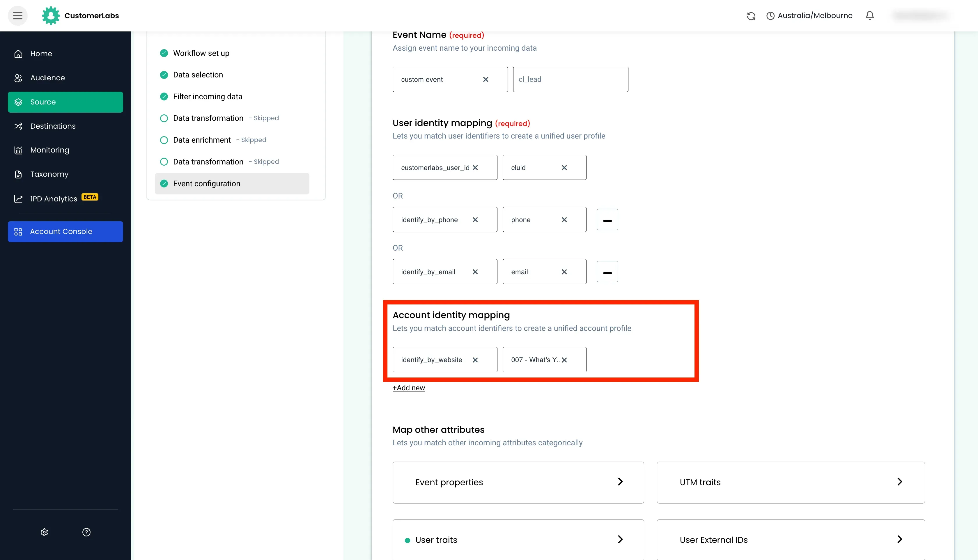Open the phone value dropdown
This screenshot has width=978, height=560.
[x=544, y=220]
